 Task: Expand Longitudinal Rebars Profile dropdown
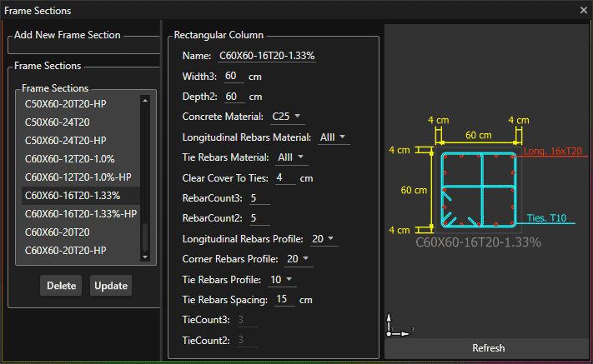point(323,239)
